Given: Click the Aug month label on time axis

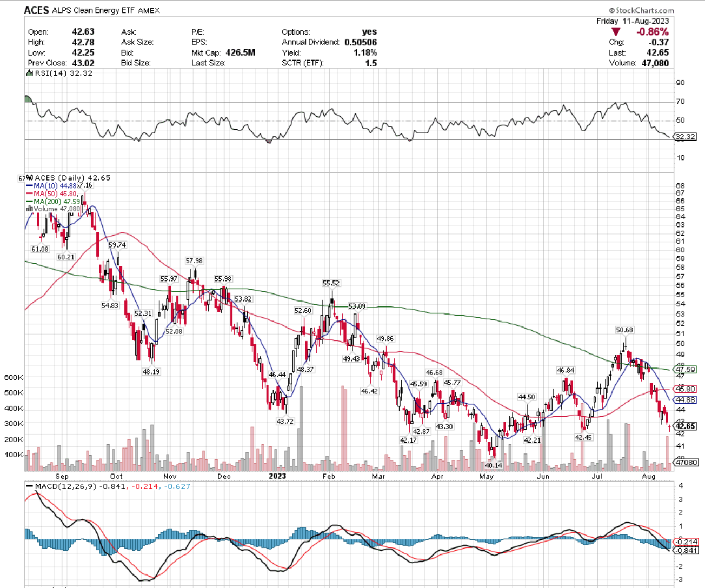Looking at the screenshot, I should coord(649,476).
